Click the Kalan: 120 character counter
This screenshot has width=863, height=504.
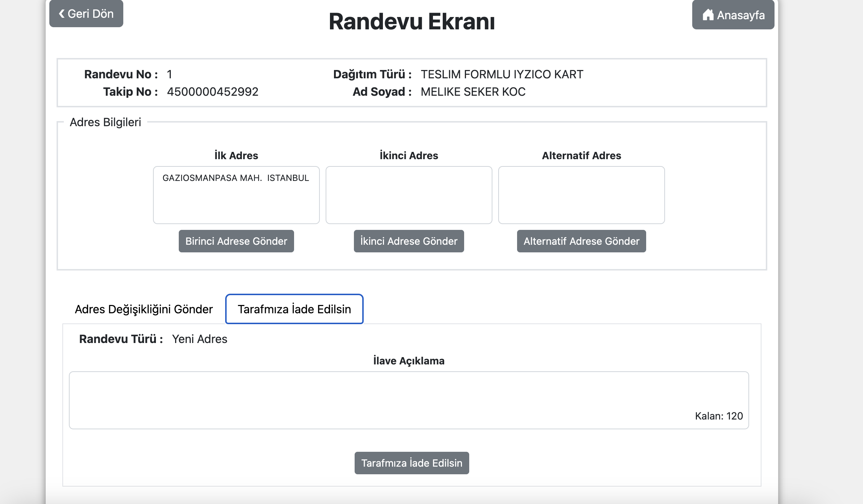[719, 416]
